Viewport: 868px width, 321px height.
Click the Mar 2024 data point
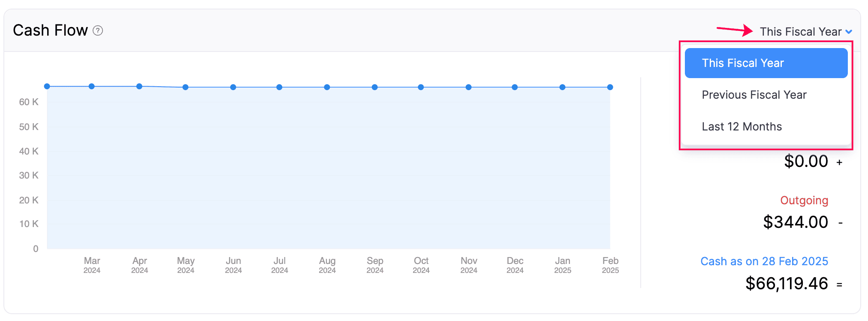92,86
